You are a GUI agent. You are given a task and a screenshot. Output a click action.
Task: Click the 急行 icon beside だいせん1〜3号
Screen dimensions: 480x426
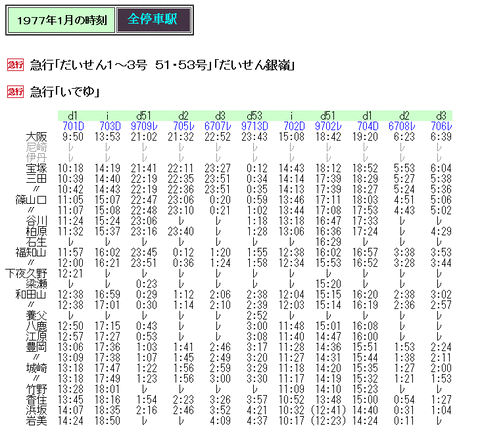[x=15, y=65]
